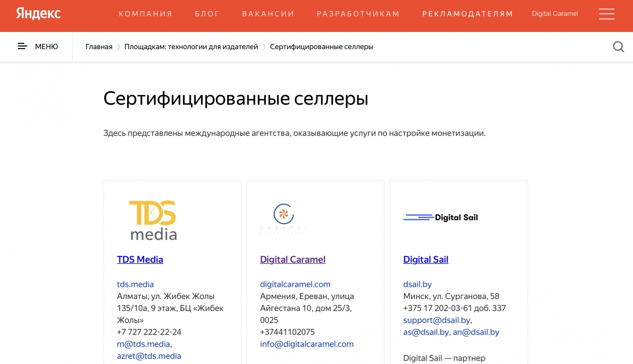Open the РАЗРАБОТЧИКАМ menu item
This screenshot has width=633, height=364.
point(358,14)
